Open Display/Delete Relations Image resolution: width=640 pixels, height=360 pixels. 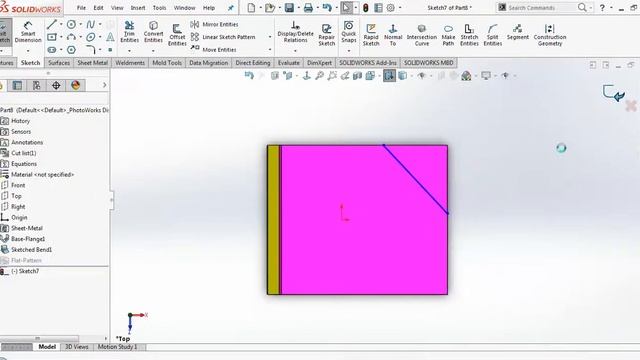click(x=296, y=32)
